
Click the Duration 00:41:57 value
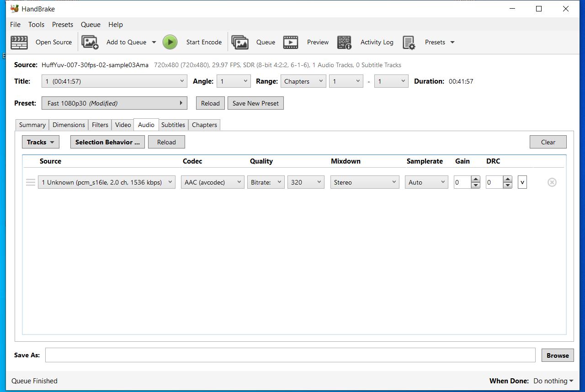point(461,81)
